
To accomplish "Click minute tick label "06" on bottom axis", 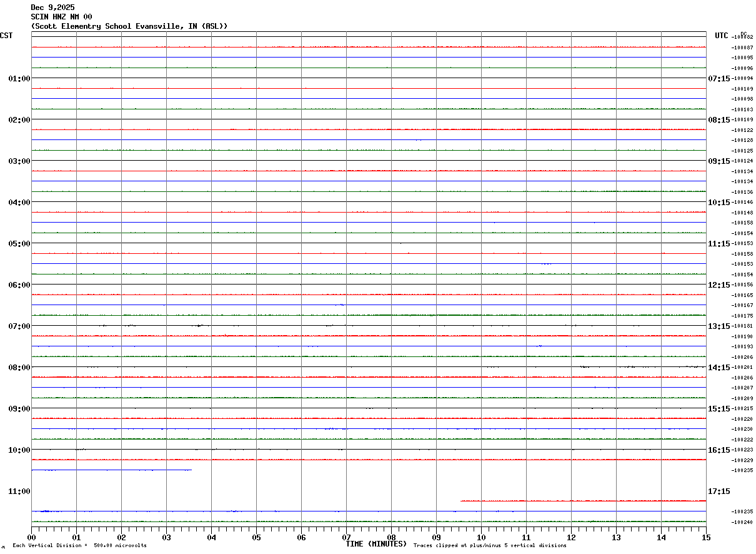I will pos(301,538).
